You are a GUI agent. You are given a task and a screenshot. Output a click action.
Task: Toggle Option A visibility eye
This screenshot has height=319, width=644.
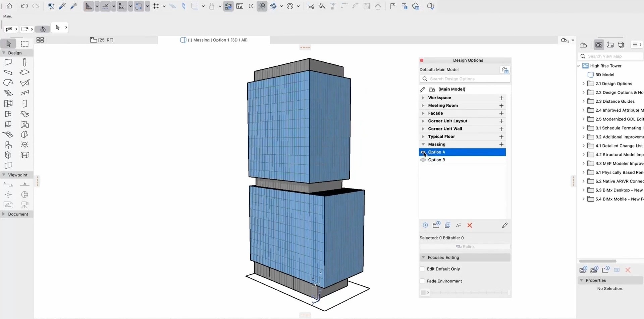(x=423, y=152)
